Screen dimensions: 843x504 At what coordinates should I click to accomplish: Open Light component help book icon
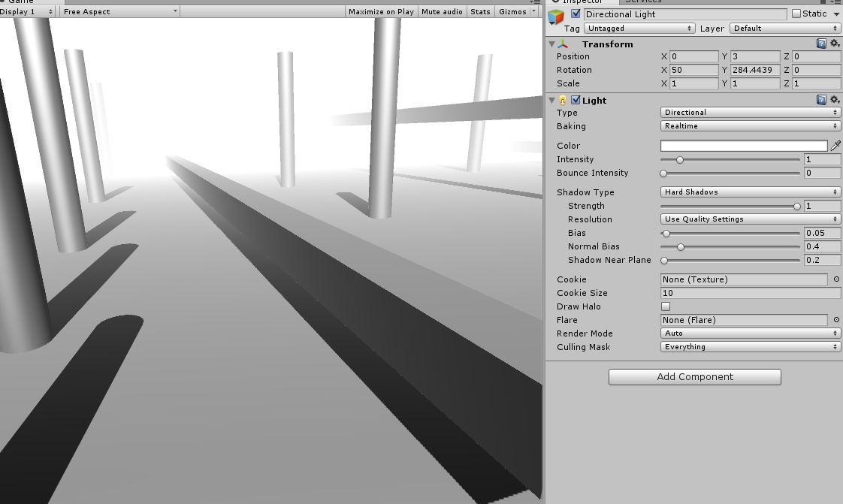pos(821,99)
